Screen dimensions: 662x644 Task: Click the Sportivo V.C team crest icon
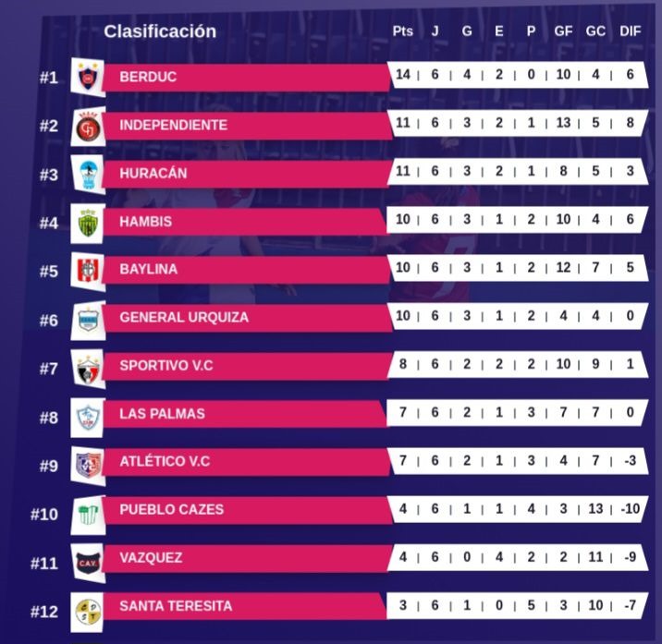88,367
